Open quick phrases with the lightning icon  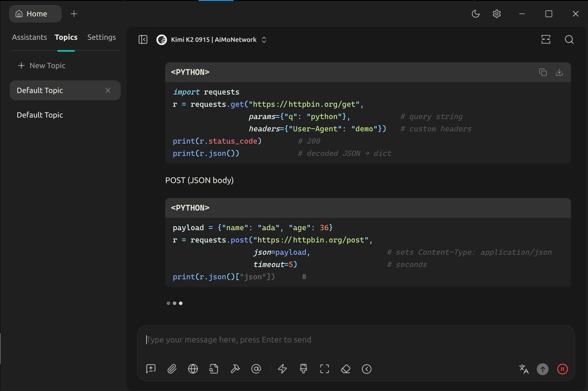(x=282, y=369)
